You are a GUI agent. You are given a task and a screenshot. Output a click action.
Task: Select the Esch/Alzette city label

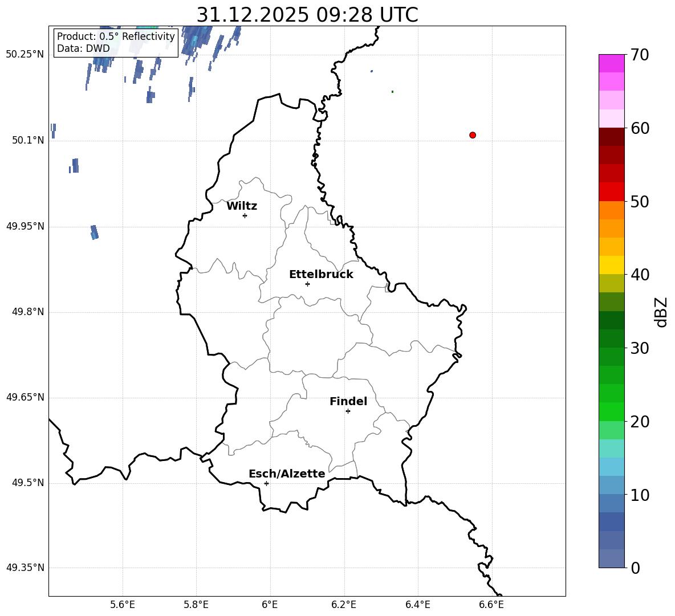click(x=287, y=474)
